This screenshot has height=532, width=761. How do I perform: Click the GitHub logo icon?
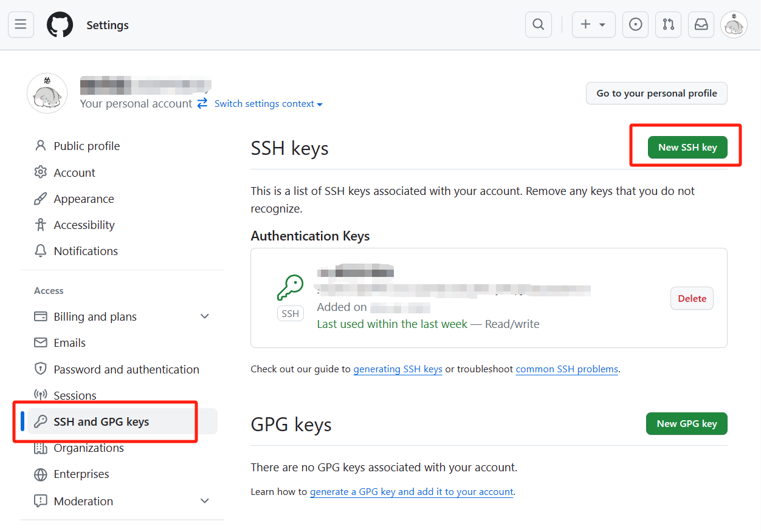pyautogui.click(x=60, y=25)
